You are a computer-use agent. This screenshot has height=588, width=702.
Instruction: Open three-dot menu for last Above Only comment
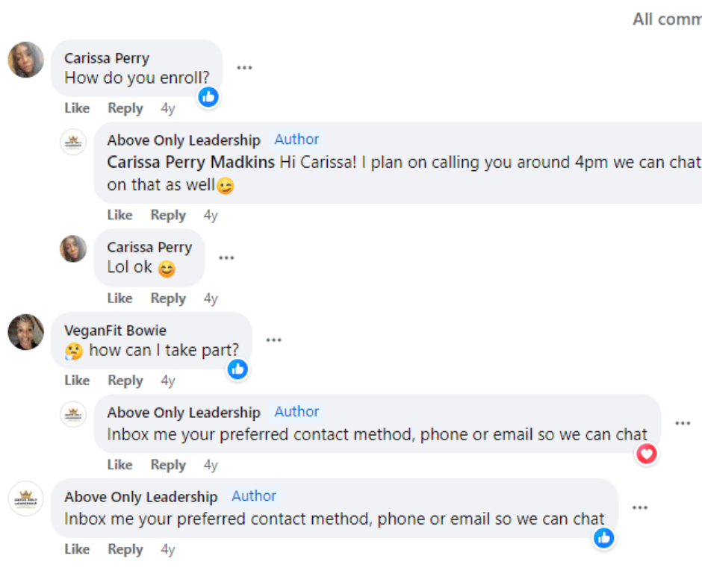(640, 507)
